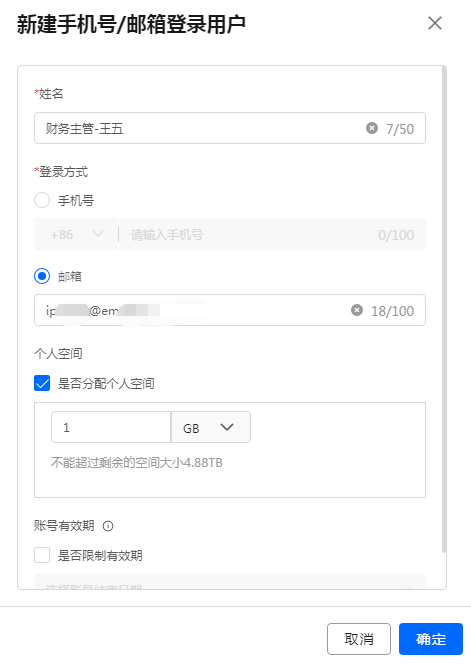This screenshot has width=471, height=664.
Task: Clear the email field with the X icon
Action: (357, 310)
